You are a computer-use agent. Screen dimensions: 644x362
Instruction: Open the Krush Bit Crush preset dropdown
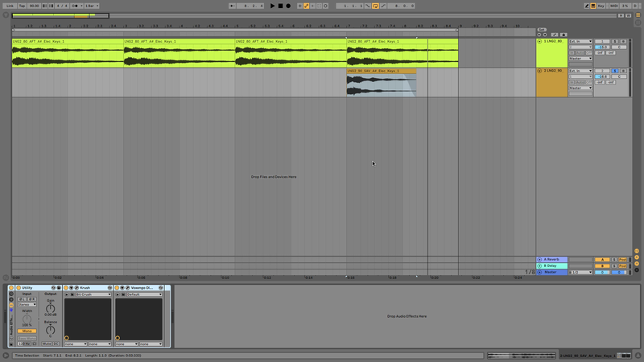[93, 294]
